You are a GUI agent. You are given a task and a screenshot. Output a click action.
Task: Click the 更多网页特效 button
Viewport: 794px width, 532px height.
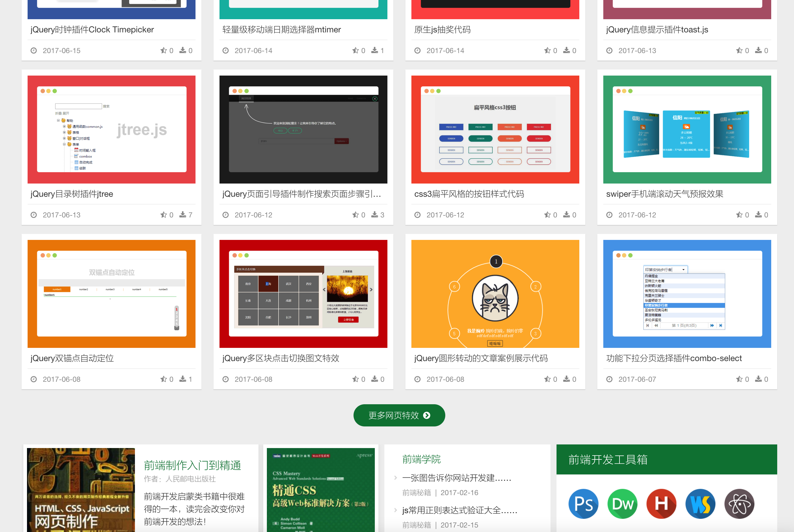399,415
